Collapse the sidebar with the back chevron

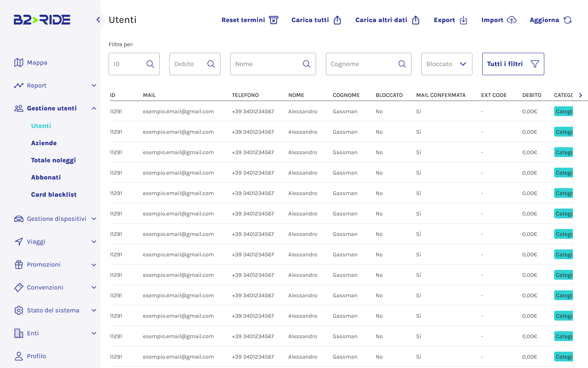coord(98,20)
